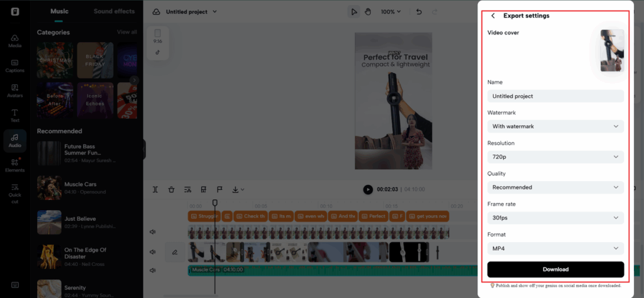
Task: Click the timeline playhead marker
Action: (214, 203)
